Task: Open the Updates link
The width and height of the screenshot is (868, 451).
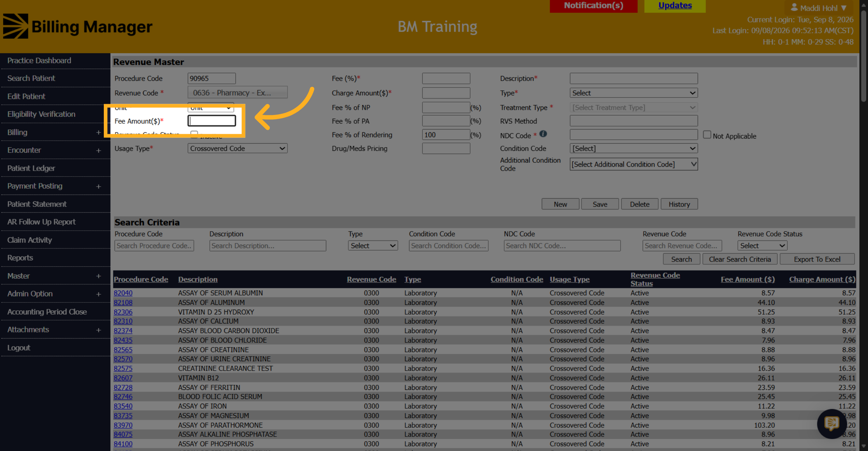Action: click(675, 6)
